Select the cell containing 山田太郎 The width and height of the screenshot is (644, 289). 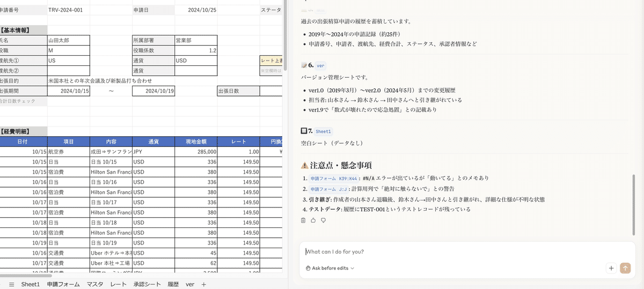[68, 40]
